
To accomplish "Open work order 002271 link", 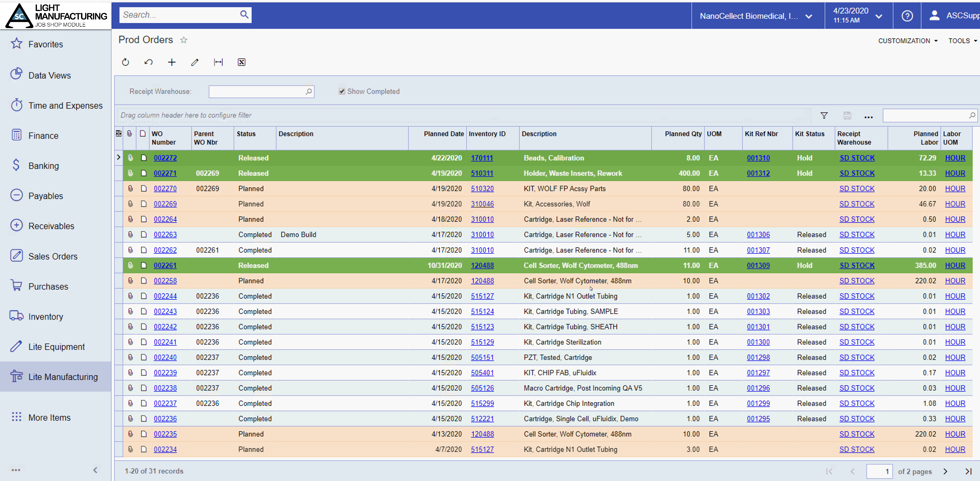I will pyautogui.click(x=165, y=173).
